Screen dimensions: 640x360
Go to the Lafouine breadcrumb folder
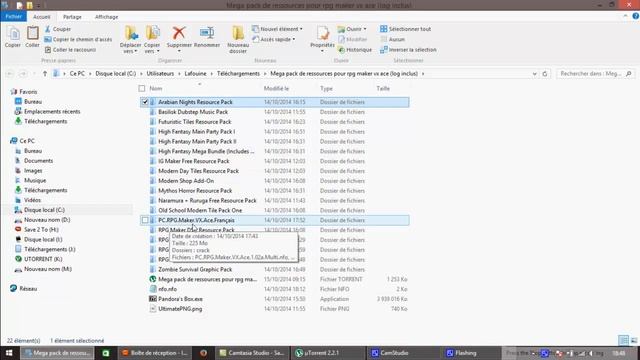195,73
